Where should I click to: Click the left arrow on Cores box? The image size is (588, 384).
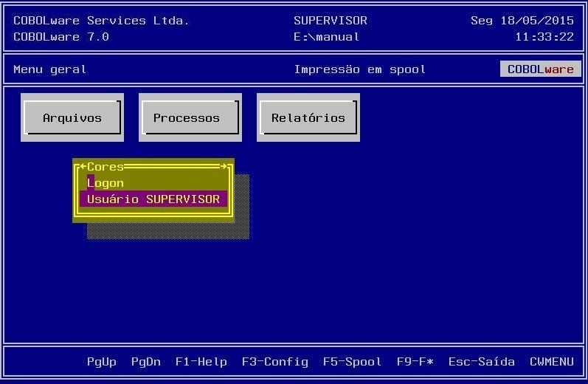[x=83, y=166]
